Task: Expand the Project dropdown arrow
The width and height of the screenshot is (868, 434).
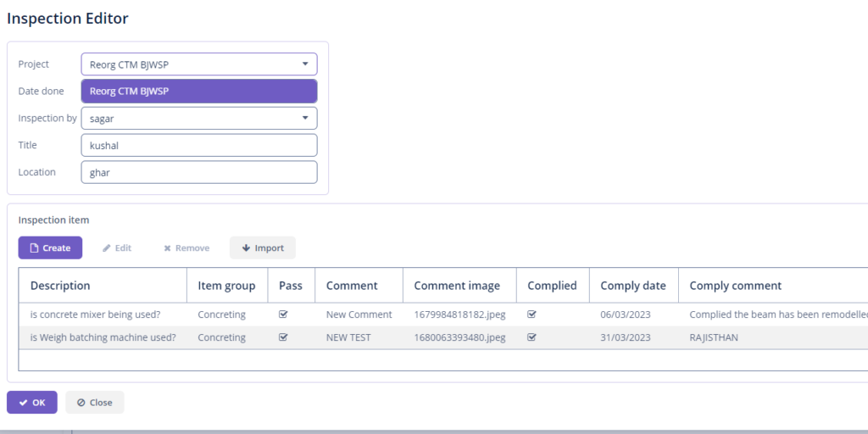Action: pos(305,64)
